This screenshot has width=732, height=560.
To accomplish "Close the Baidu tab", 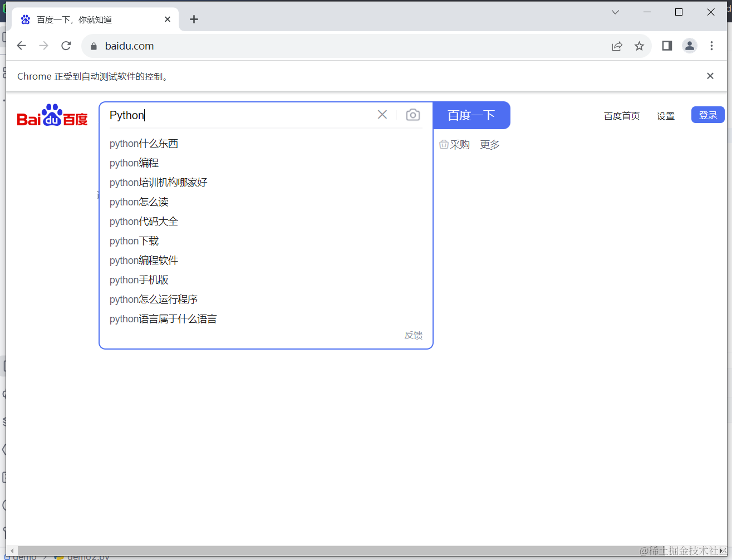I will (168, 19).
